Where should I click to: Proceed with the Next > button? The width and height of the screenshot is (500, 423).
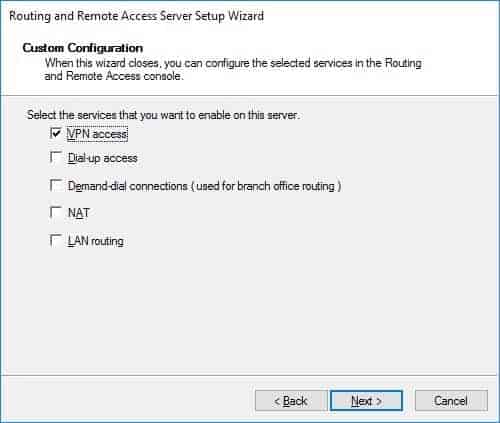(x=366, y=401)
